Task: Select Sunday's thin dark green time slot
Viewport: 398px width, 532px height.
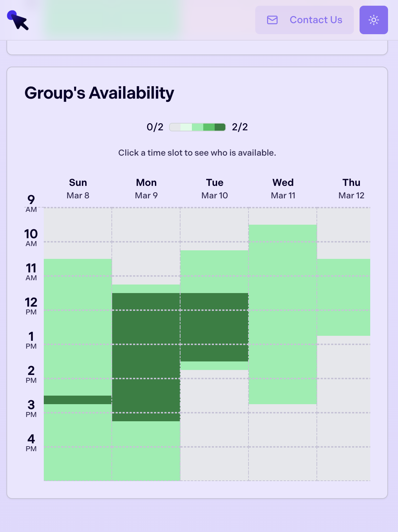Action: pyautogui.click(x=78, y=400)
